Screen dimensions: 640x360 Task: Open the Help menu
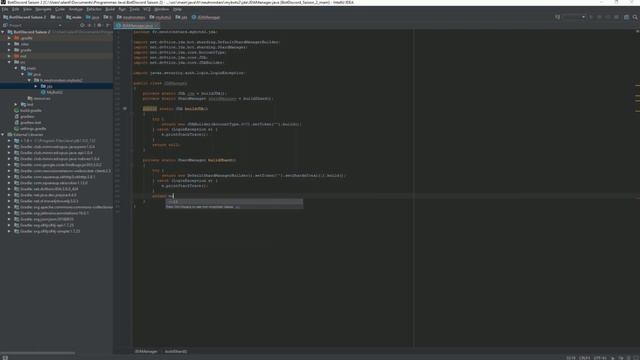coord(178,9)
